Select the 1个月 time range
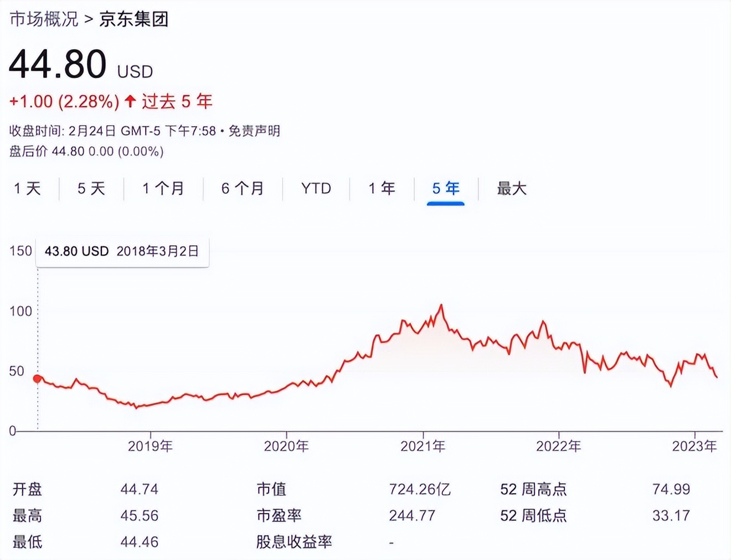 point(163,189)
